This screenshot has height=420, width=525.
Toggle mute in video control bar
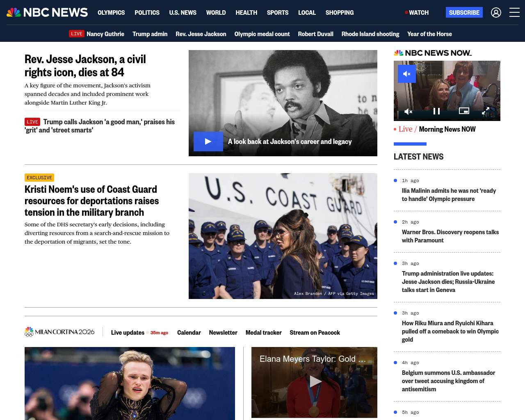tap(408, 111)
